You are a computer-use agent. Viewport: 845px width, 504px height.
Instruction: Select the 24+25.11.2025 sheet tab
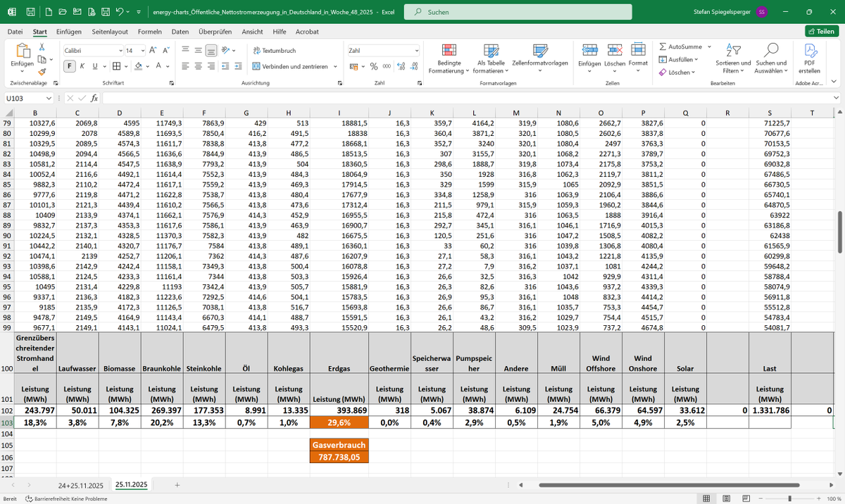pyautogui.click(x=81, y=485)
